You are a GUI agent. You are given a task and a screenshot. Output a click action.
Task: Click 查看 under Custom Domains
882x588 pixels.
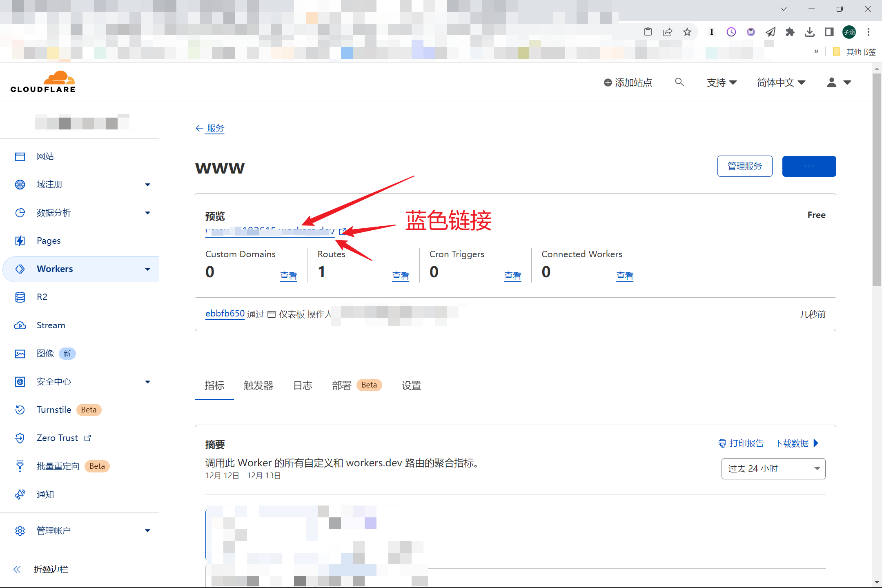(289, 276)
